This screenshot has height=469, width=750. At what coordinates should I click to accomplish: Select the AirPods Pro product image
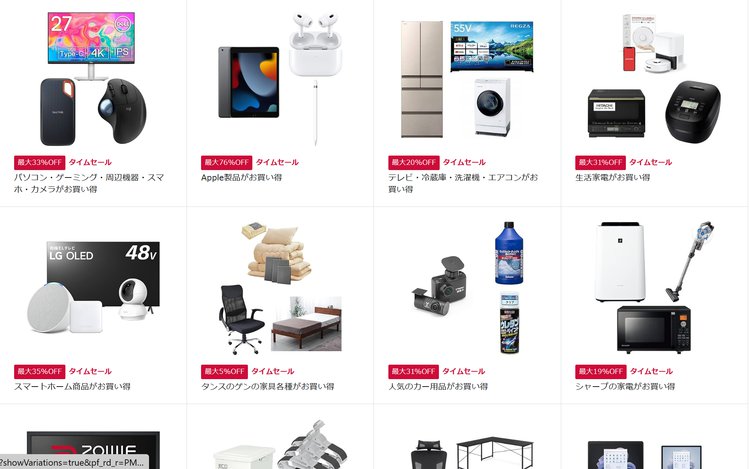point(315,44)
